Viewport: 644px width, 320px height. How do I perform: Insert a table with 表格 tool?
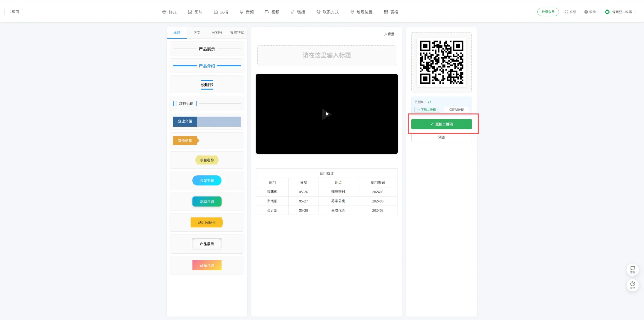tap(391, 12)
